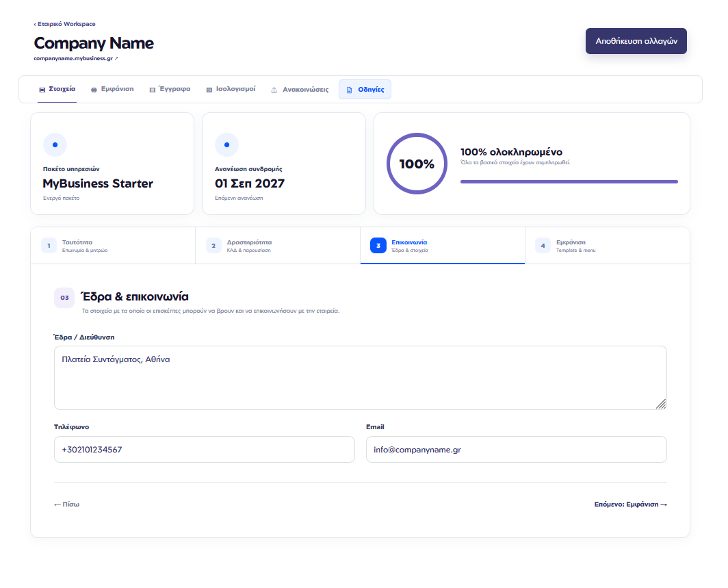Click the 03 section badge
Viewport: 728px width, 588px height.
64,298
